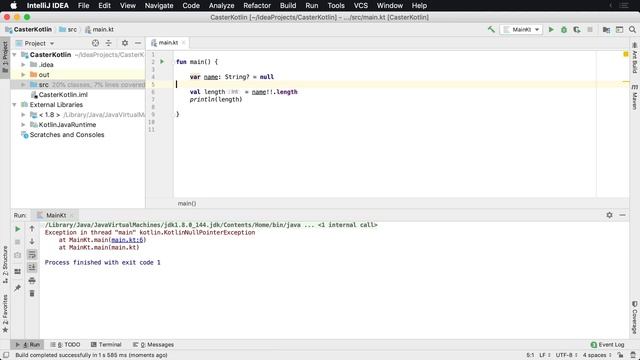Collapse all in Project panel
The height and width of the screenshot is (360, 640).
(109, 43)
